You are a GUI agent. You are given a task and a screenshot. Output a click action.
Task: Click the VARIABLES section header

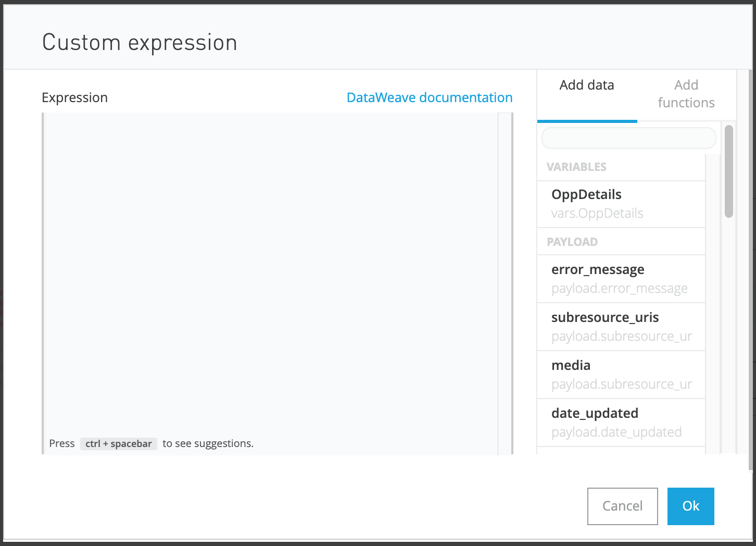click(576, 167)
